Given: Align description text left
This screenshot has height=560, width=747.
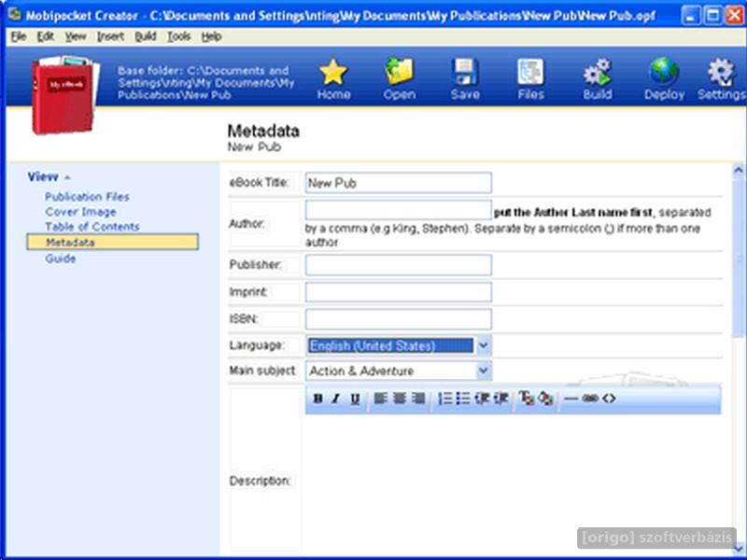Looking at the screenshot, I should click(x=380, y=399).
